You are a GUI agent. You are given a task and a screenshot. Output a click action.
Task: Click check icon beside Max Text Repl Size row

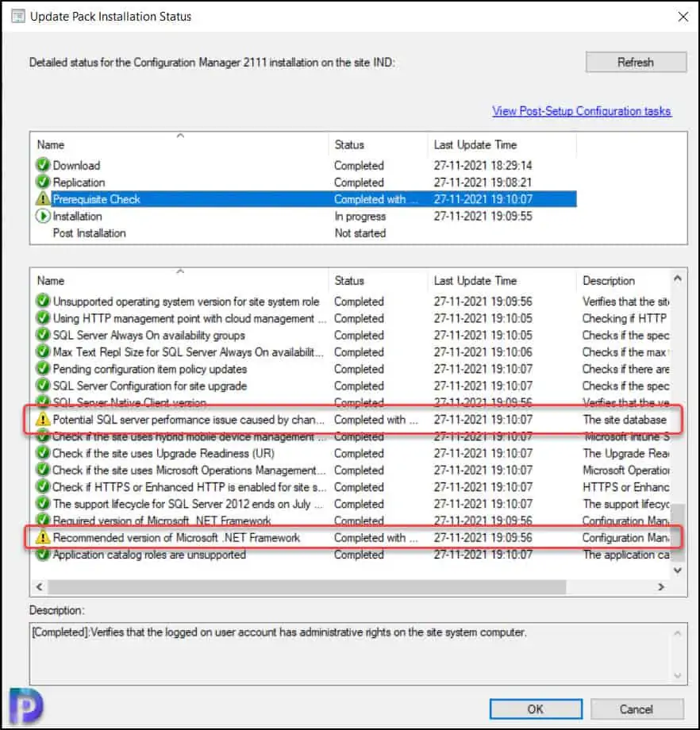pyautogui.click(x=43, y=352)
